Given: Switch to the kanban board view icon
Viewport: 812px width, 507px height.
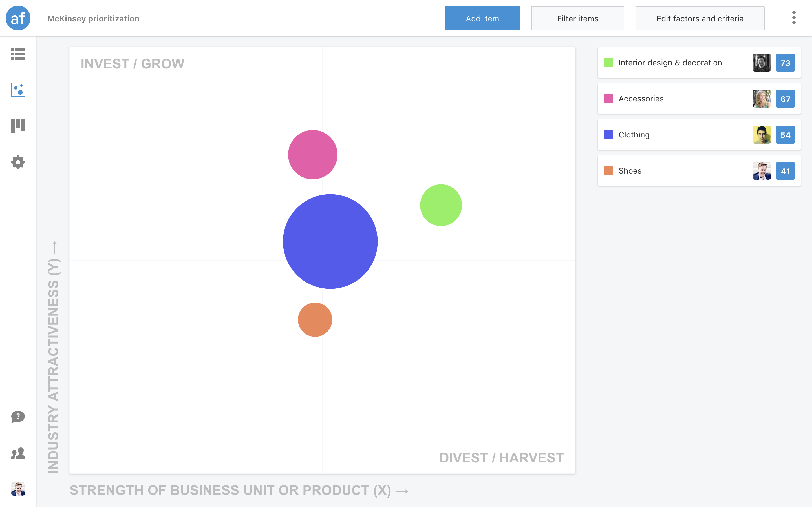Looking at the screenshot, I should click(x=18, y=125).
